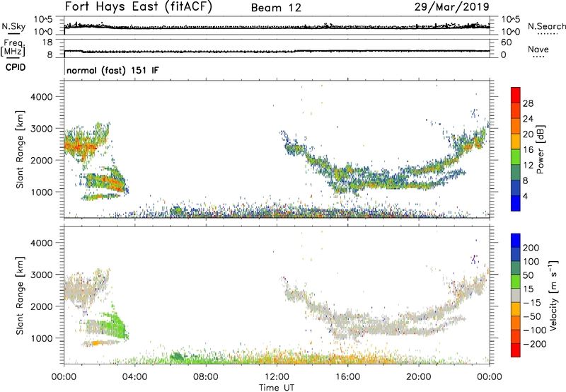The image size is (566, 392).
Task: Click the noise trace in N.Sky panel
Action: click(x=277, y=27)
